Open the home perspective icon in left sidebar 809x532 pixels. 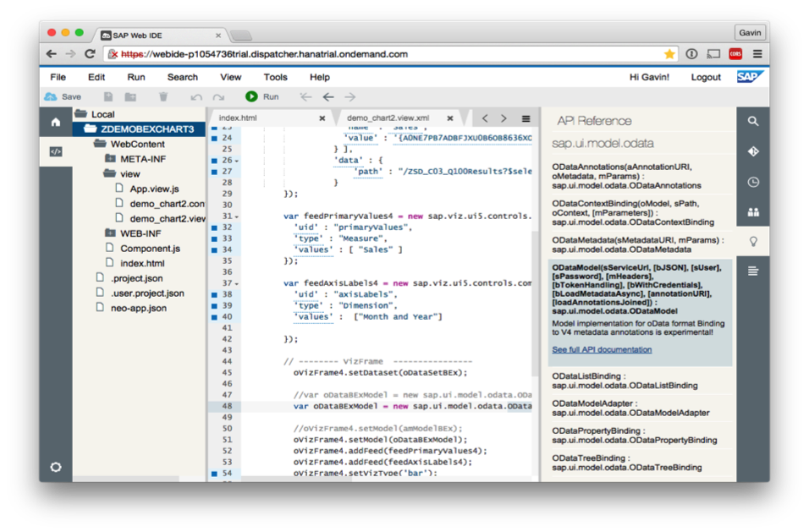(x=56, y=122)
